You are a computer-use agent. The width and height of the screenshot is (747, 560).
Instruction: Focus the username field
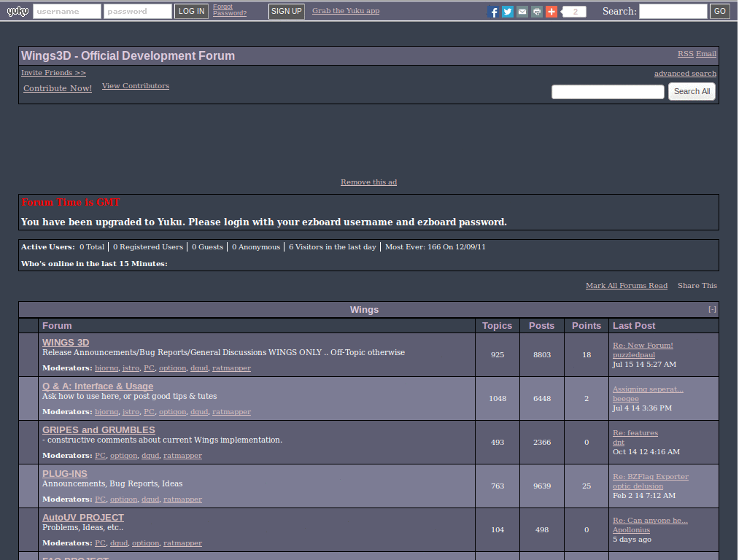[x=66, y=11]
